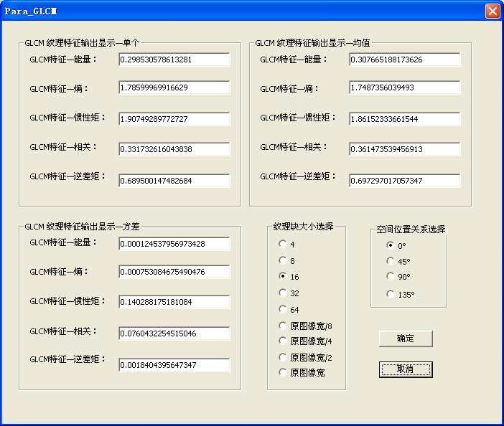
Task: Click variance inverse difference field 0.0018404395647347
Action: coord(174,365)
